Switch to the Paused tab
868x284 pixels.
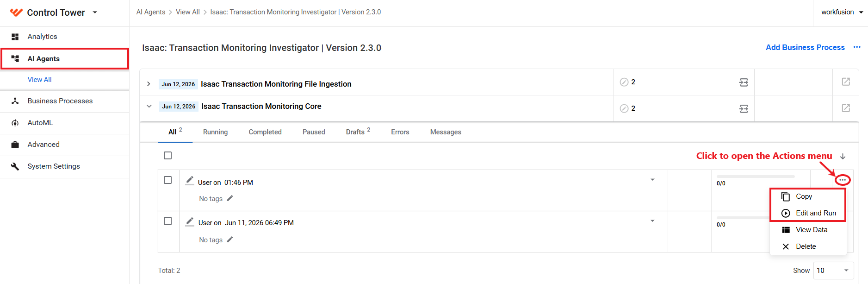coord(314,132)
